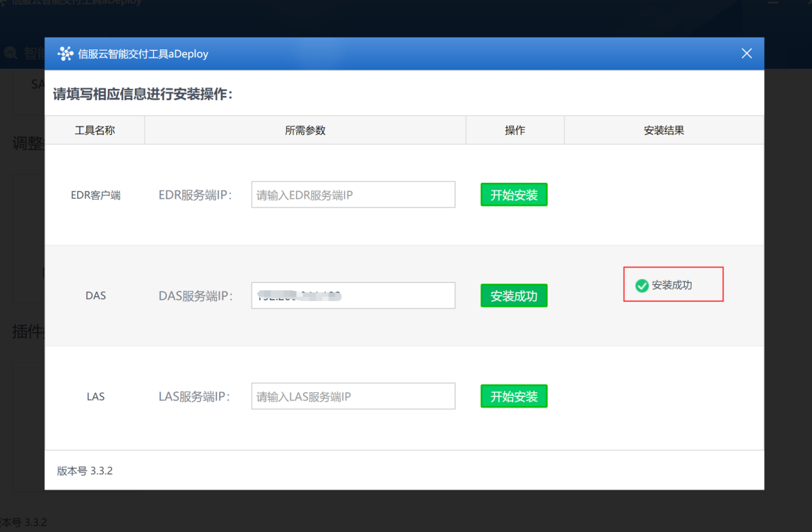This screenshot has height=532, width=812.
Task: Click the 工具名称 column header
Action: pos(95,130)
